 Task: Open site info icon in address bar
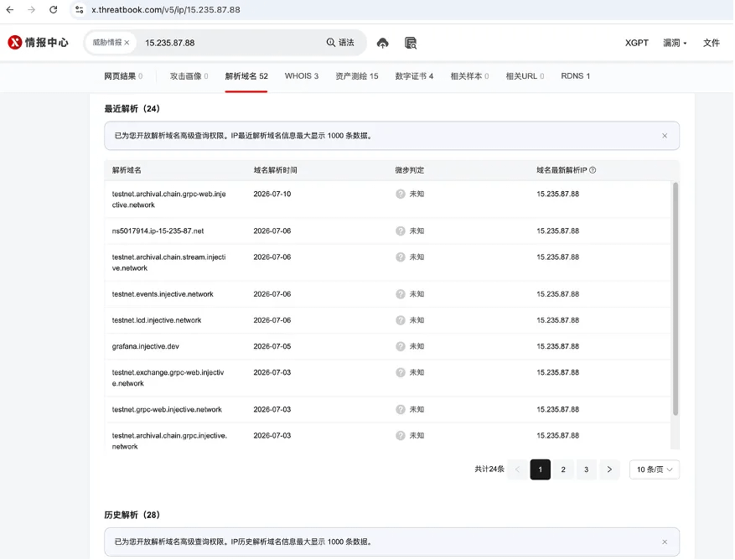[x=80, y=9]
